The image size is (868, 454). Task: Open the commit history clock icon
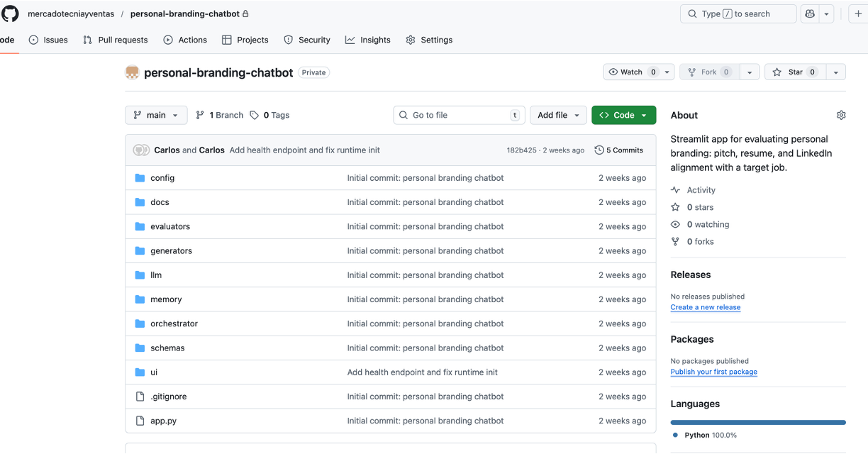(599, 150)
